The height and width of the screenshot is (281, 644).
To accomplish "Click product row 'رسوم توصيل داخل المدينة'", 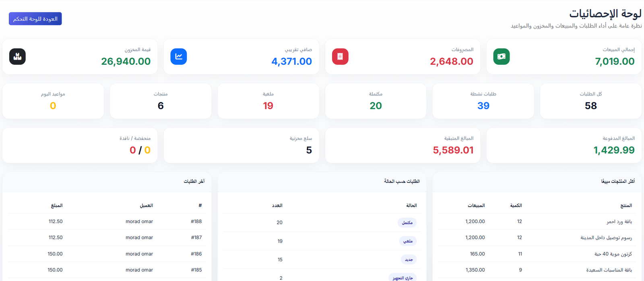I will [x=537, y=238].
